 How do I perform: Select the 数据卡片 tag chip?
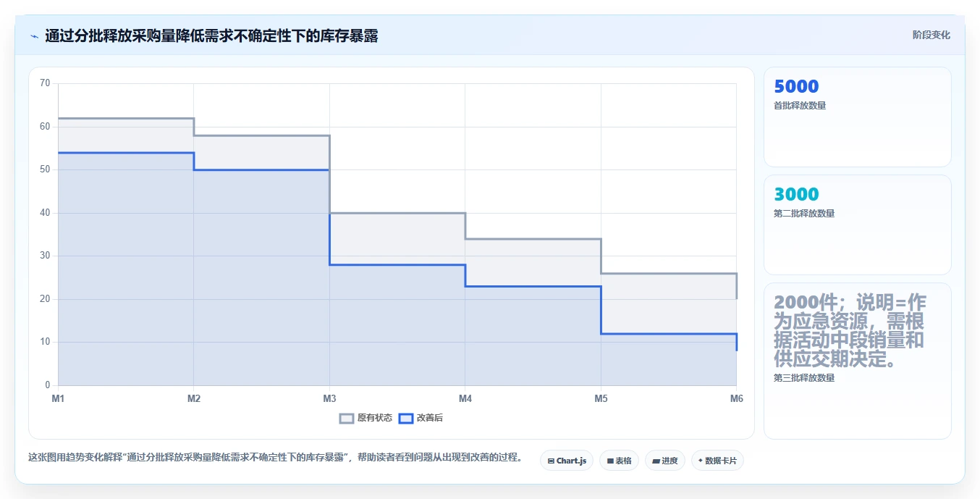tap(717, 461)
